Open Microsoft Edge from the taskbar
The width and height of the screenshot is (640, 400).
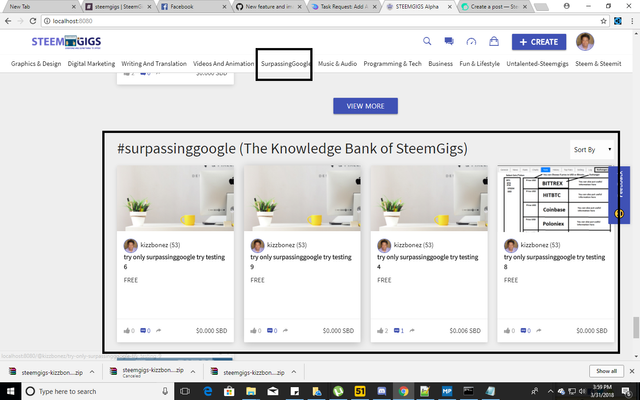pyautogui.click(x=207, y=391)
